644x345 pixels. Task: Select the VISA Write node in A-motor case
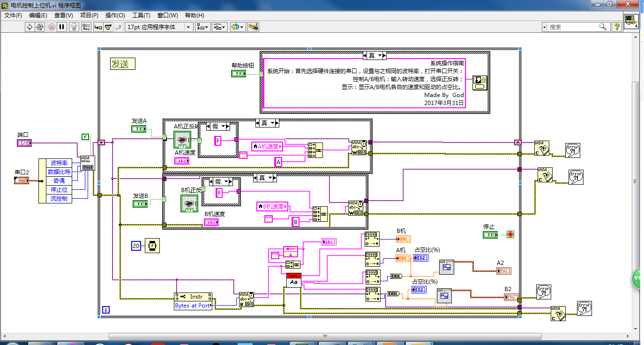(359, 147)
